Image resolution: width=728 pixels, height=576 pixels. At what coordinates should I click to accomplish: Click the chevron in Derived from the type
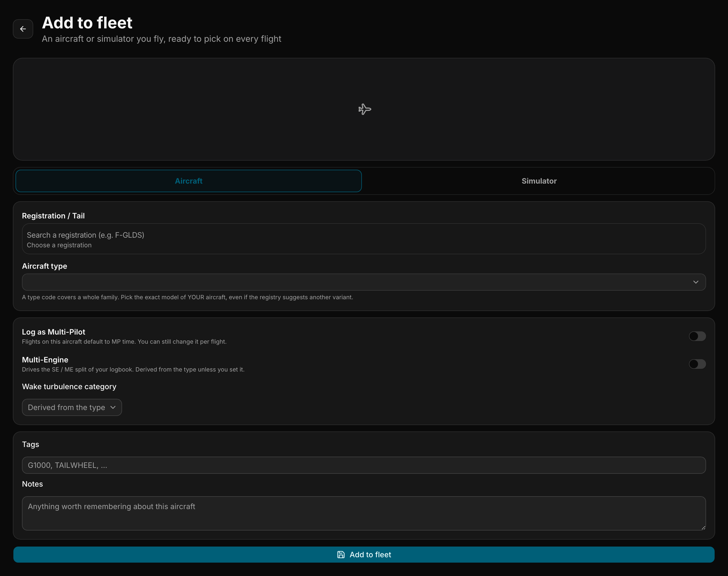pyautogui.click(x=113, y=407)
